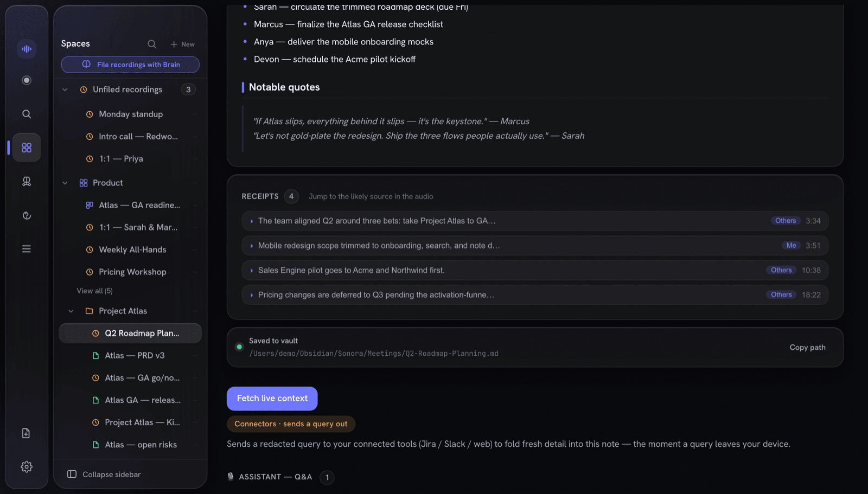868x494 pixels.
Task: Click the record icon in left rail
Action: [26, 80]
